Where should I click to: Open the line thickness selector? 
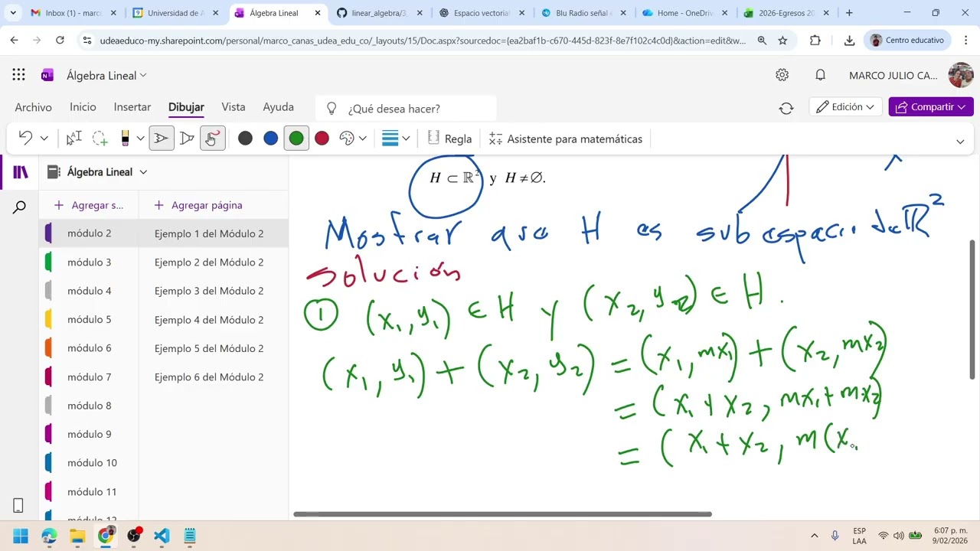point(390,139)
